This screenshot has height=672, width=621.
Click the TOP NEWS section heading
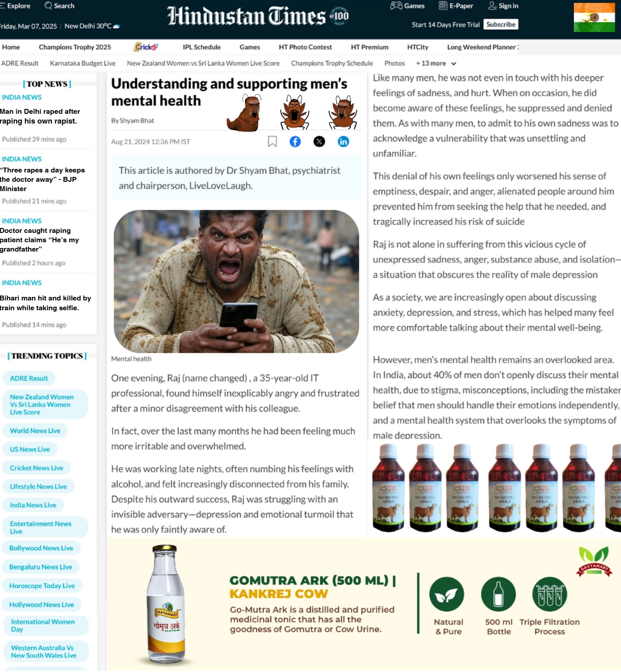click(47, 84)
